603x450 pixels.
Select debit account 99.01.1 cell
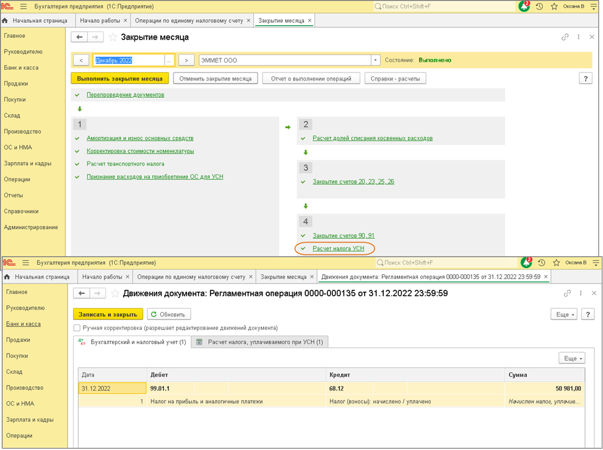172,388
